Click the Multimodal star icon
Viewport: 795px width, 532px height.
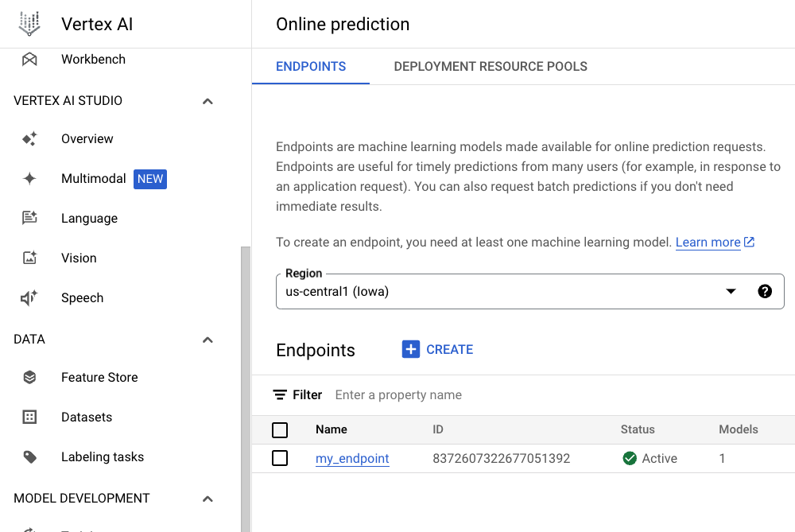click(x=29, y=178)
